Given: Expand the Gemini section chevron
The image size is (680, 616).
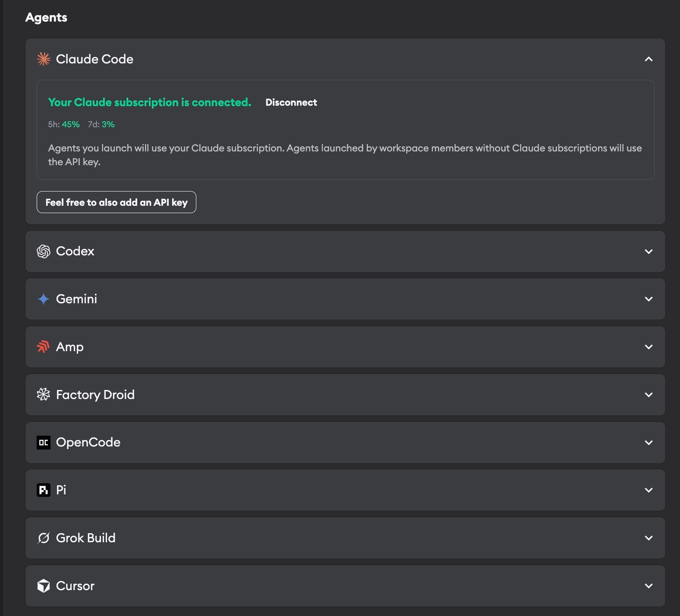Looking at the screenshot, I should pyautogui.click(x=649, y=299).
